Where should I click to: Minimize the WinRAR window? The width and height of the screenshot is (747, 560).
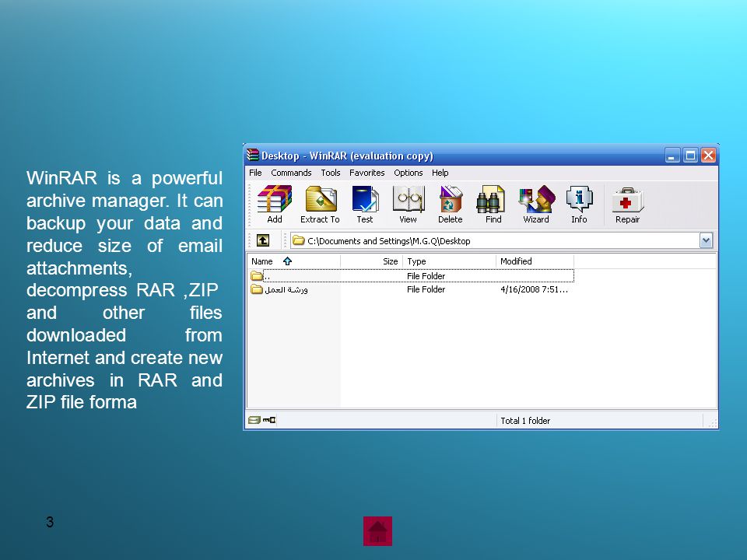[672, 156]
